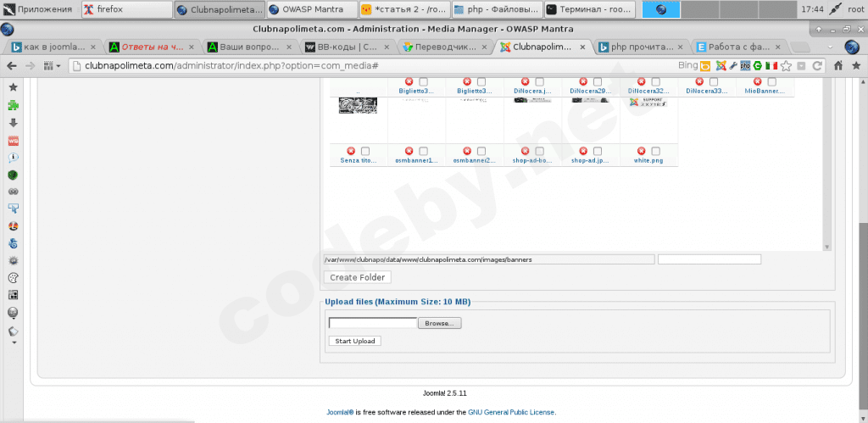Click the media list vertical scrollbar
Image resolution: width=868 pixels, height=423 pixels.
(x=827, y=164)
